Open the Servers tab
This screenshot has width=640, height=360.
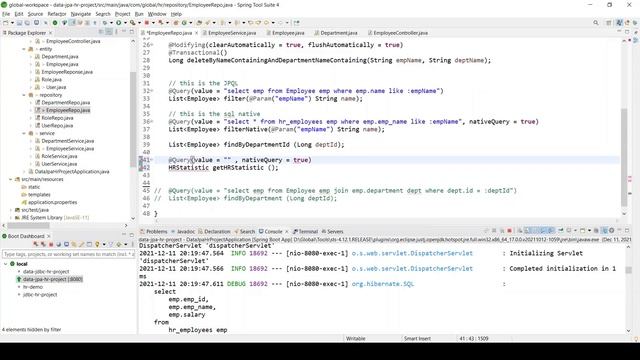pyautogui.click(x=335, y=231)
